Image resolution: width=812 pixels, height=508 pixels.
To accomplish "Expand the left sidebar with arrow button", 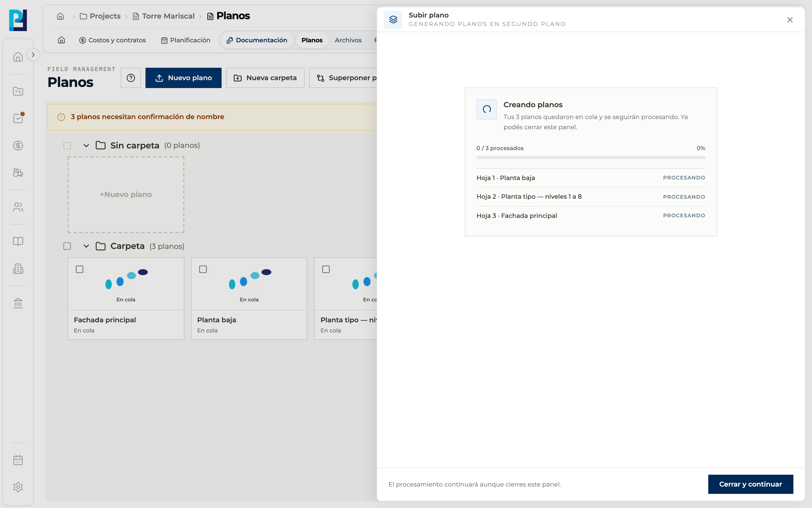I will [33, 55].
